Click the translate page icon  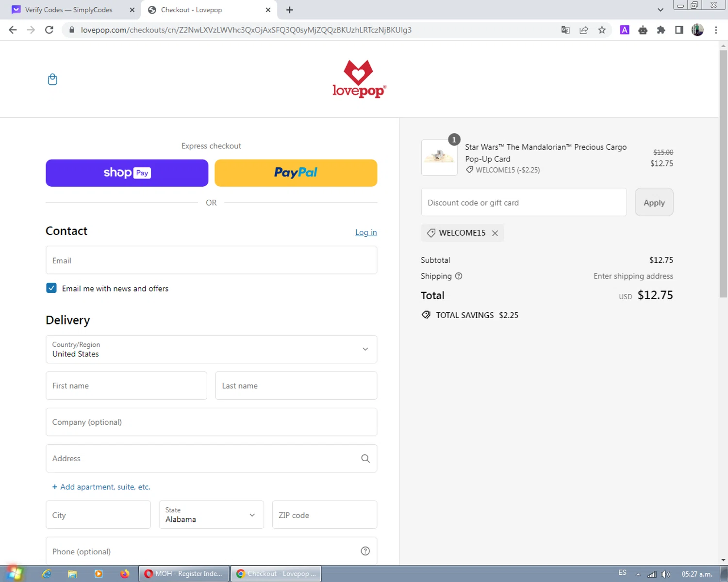[565, 30]
